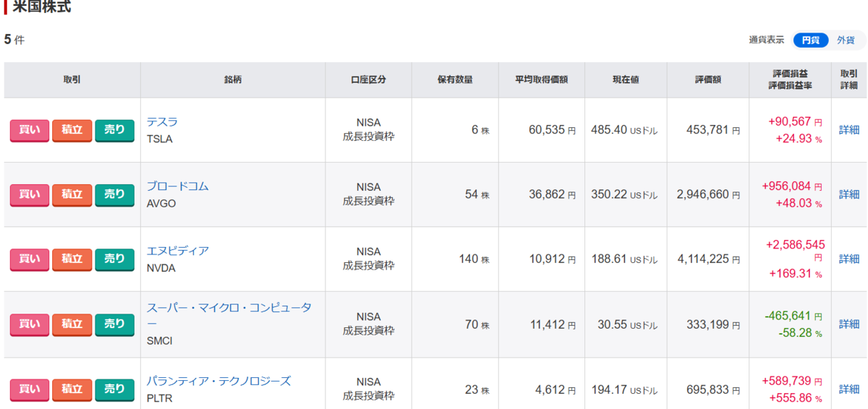
Task: Sell Broadcom using 売り button
Action: click(114, 194)
